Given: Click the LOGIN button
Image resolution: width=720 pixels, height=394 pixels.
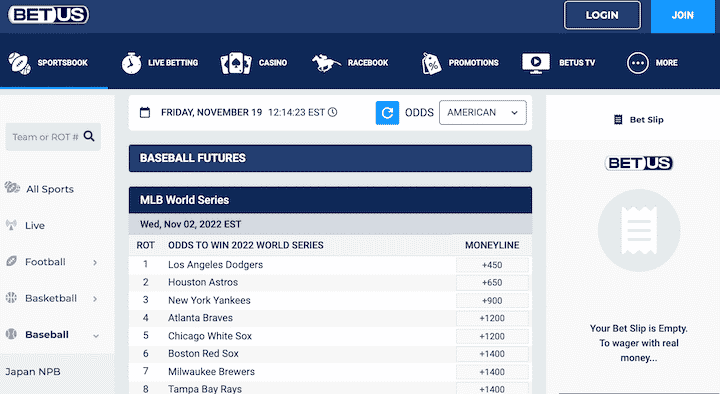Looking at the screenshot, I should coord(602,15).
